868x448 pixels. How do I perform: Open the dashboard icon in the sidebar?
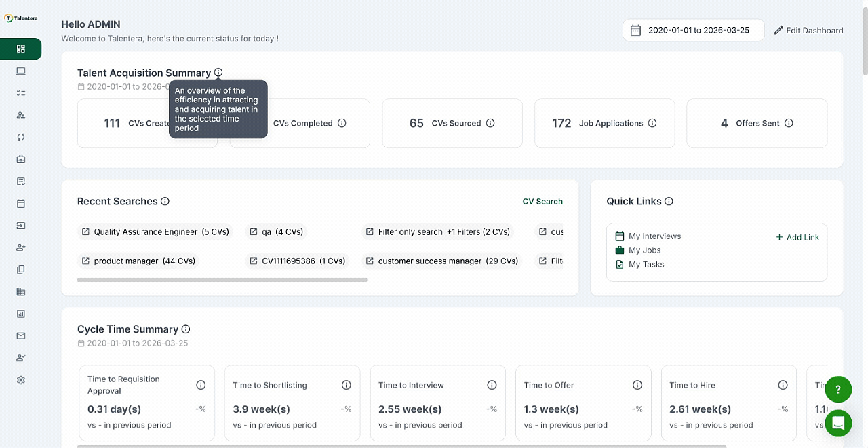[x=21, y=49]
